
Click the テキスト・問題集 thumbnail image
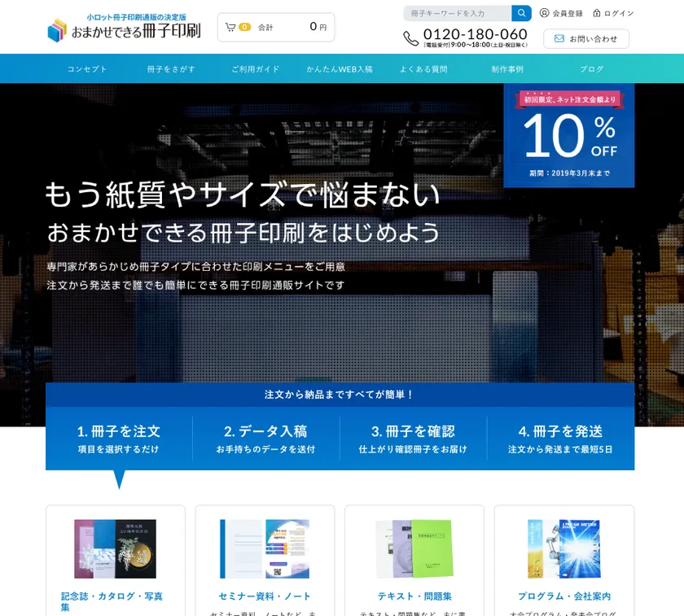tap(414, 548)
